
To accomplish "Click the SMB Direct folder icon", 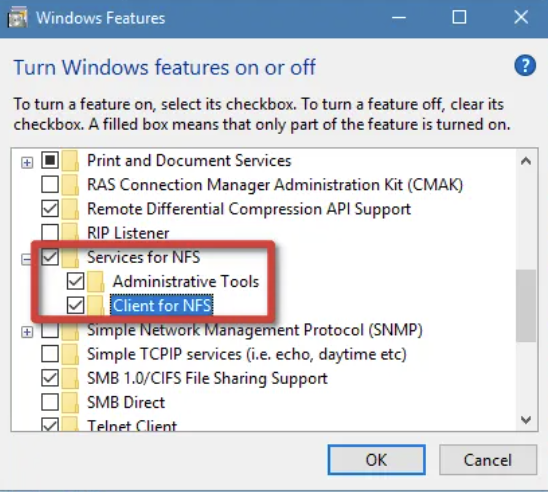I will click(x=70, y=403).
